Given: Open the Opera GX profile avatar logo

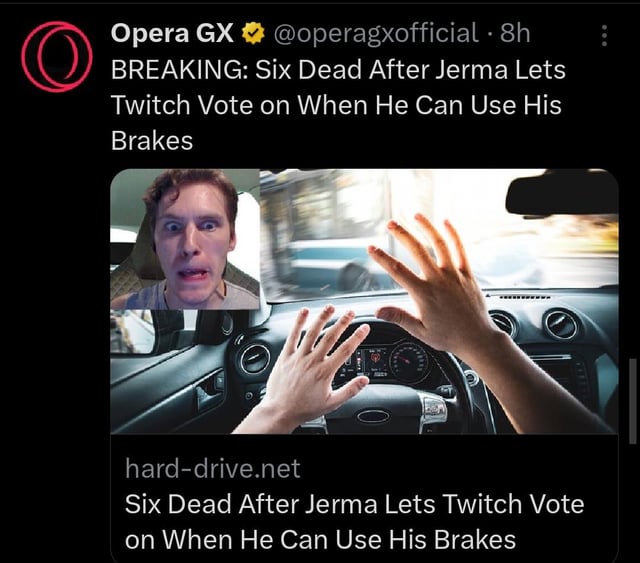Looking at the screenshot, I should [57, 56].
